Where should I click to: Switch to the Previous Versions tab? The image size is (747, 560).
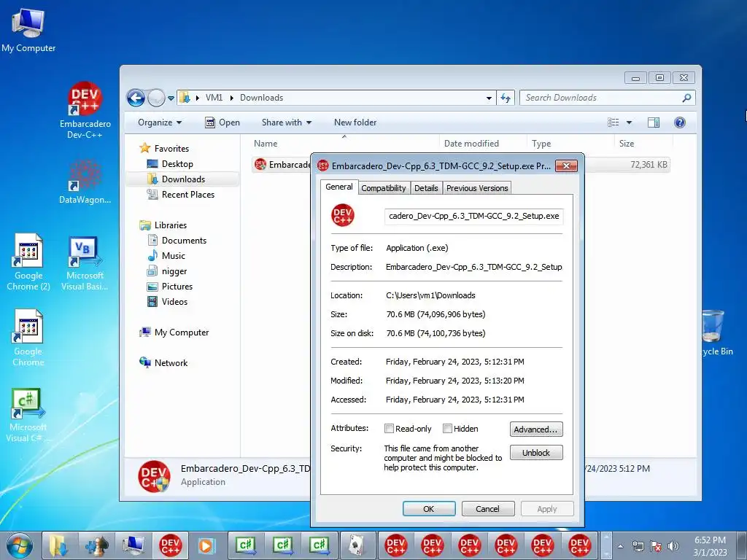(477, 188)
